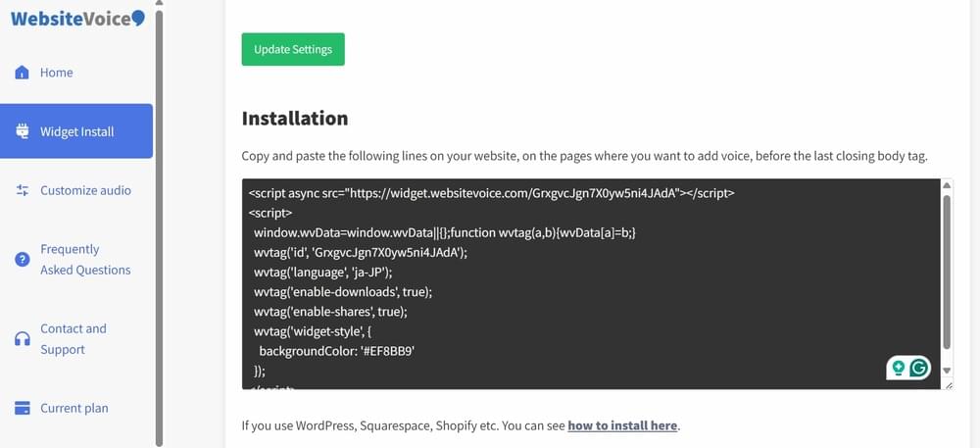Click the wvtag 'id' line
Image resolution: width=980 pixels, height=448 pixels.
point(361,253)
